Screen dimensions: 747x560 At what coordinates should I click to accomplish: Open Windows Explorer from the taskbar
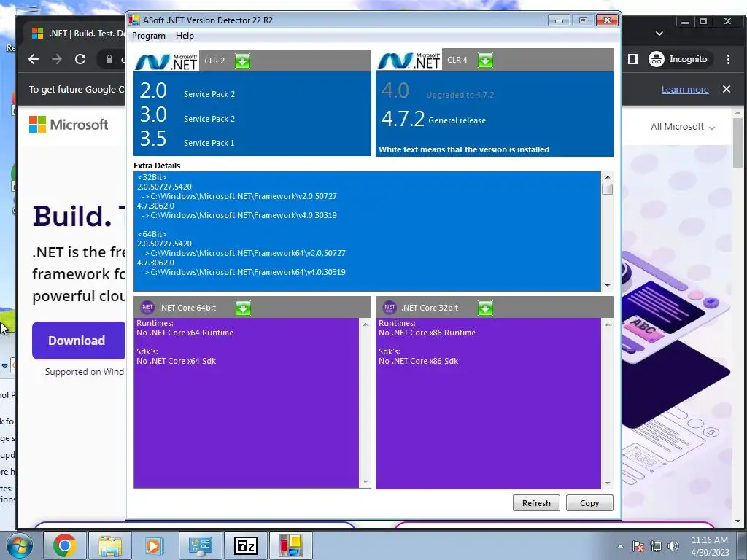[x=110, y=545]
